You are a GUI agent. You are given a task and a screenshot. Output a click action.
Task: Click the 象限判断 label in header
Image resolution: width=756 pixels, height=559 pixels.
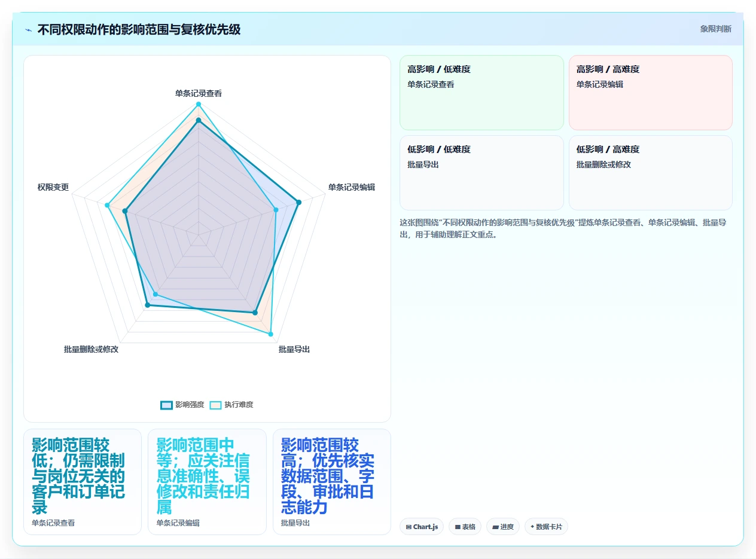(x=715, y=29)
